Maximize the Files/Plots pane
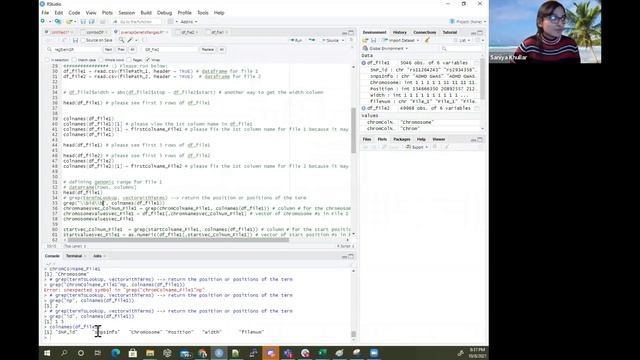 coord(480,139)
